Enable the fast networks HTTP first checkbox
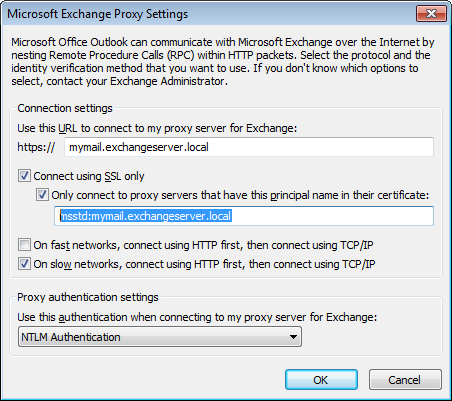This screenshot has height=401, width=452. coord(24,245)
